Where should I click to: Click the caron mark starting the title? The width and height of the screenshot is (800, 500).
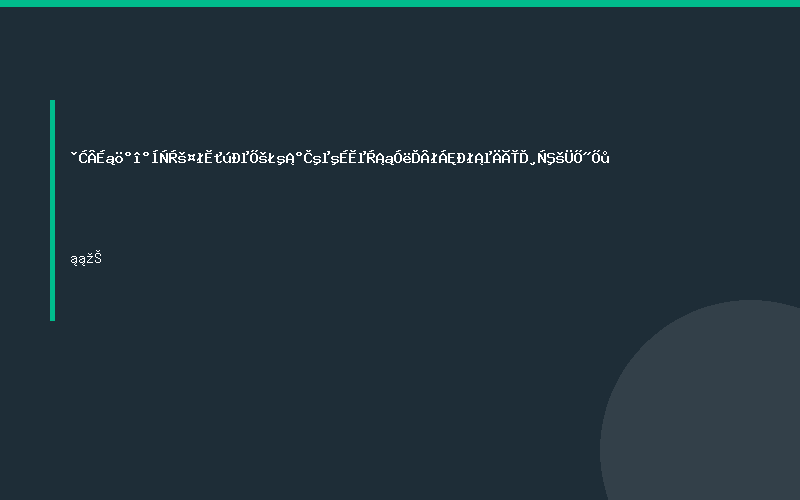pyautogui.click(x=74, y=153)
